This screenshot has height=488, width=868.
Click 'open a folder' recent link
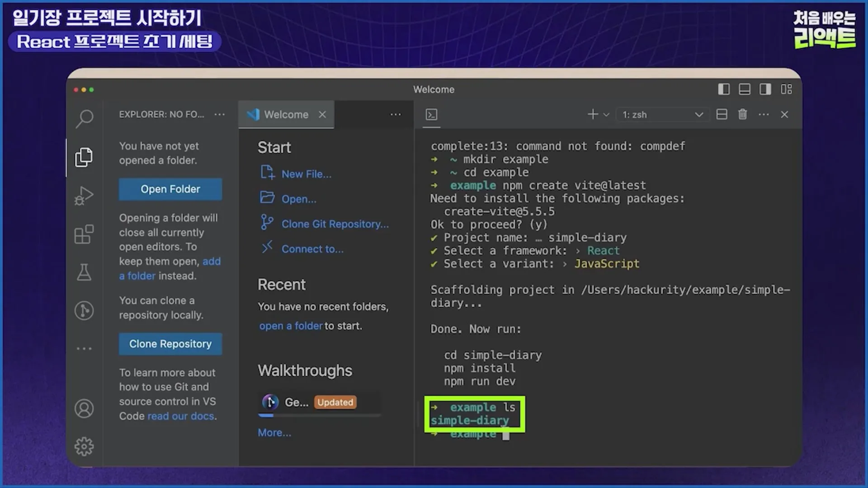tap(291, 326)
